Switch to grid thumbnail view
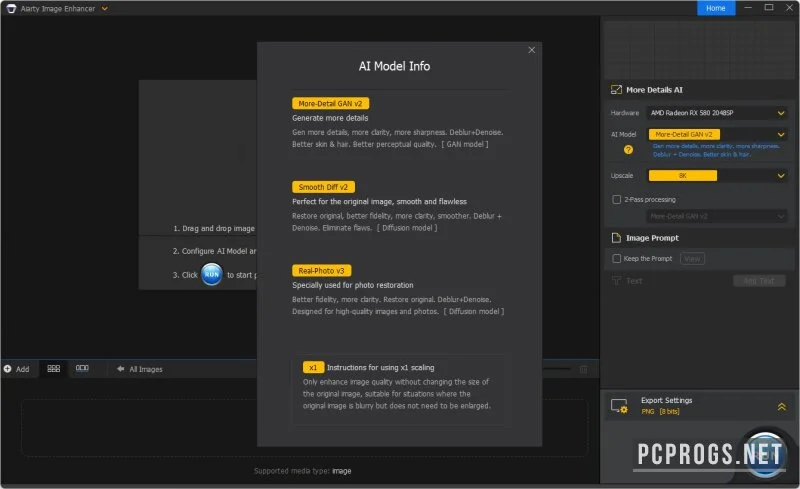 coord(54,369)
